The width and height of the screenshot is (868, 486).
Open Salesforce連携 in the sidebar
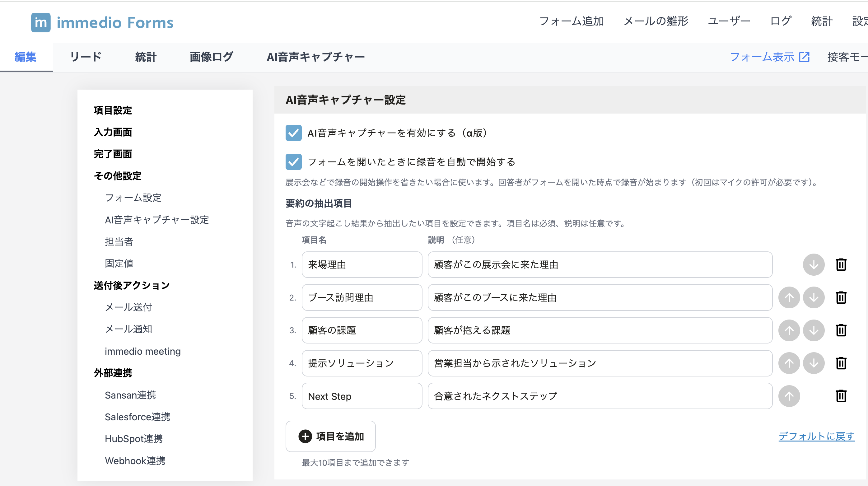(x=138, y=417)
